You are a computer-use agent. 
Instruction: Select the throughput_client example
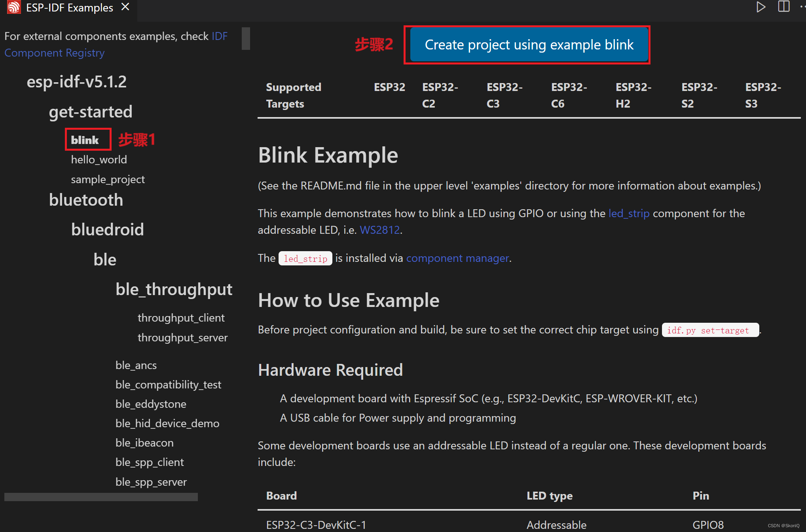[181, 317]
